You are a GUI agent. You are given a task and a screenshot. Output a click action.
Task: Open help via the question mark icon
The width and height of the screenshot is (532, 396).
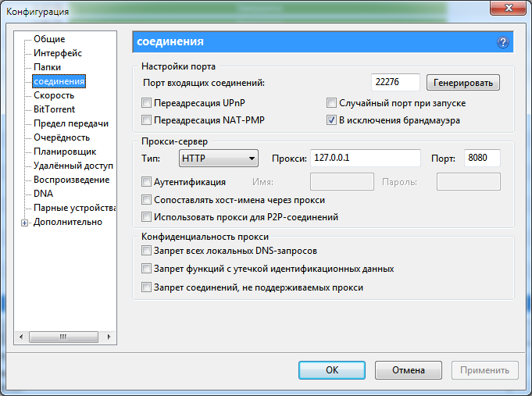[503, 42]
